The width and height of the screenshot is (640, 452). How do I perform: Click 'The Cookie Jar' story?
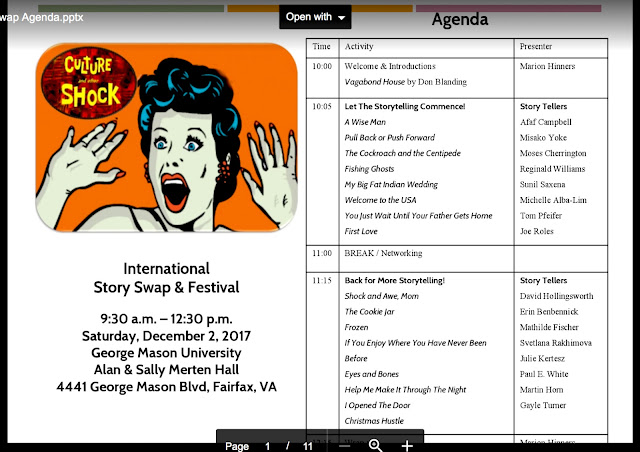[x=369, y=312]
